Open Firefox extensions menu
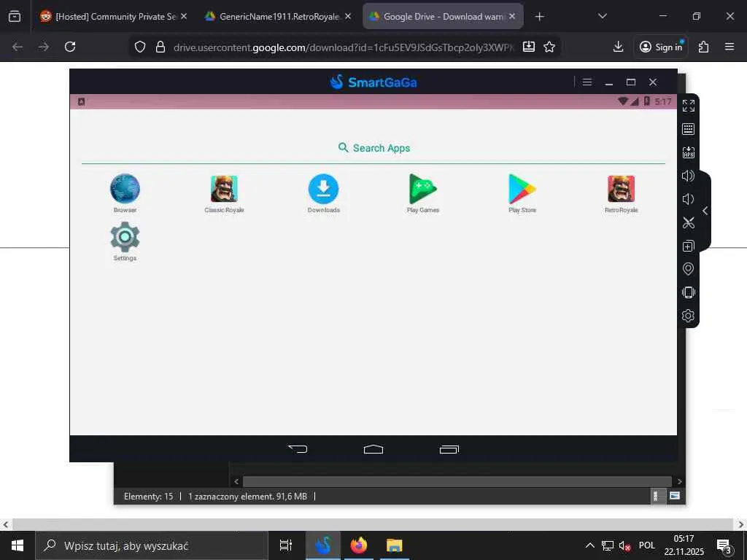The width and height of the screenshot is (747, 560). [704, 47]
